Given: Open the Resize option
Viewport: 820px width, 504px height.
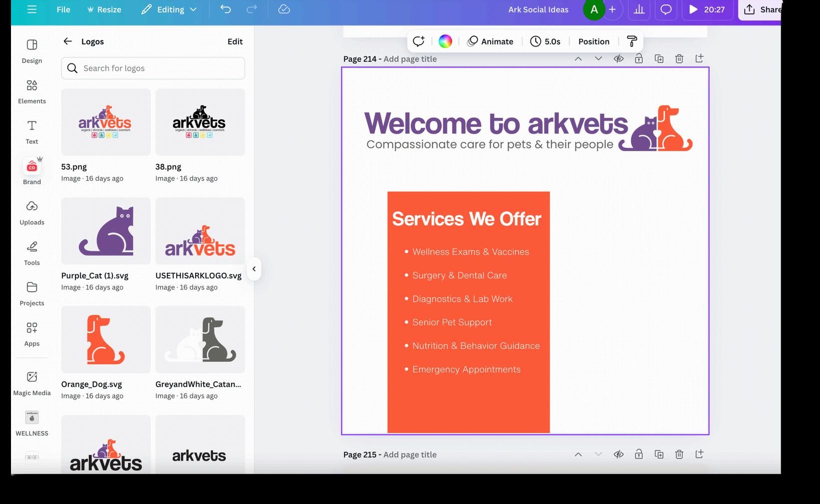Looking at the screenshot, I should coord(104,9).
